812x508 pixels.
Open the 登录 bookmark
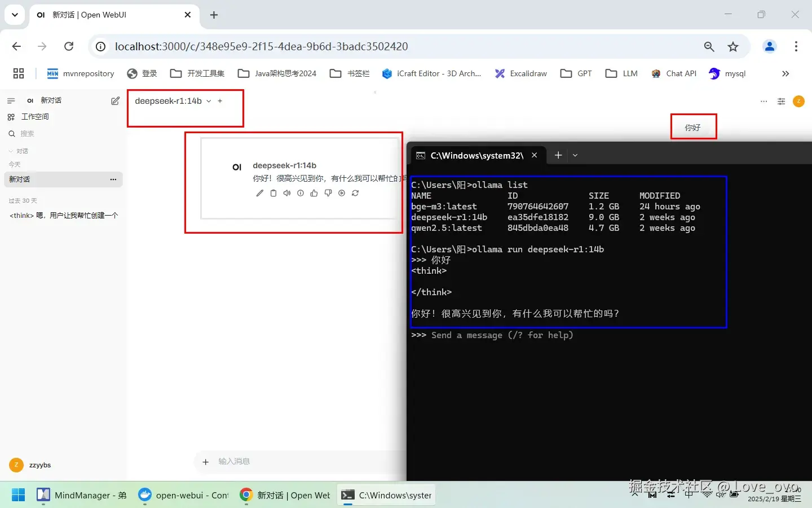pyautogui.click(x=142, y=73)
